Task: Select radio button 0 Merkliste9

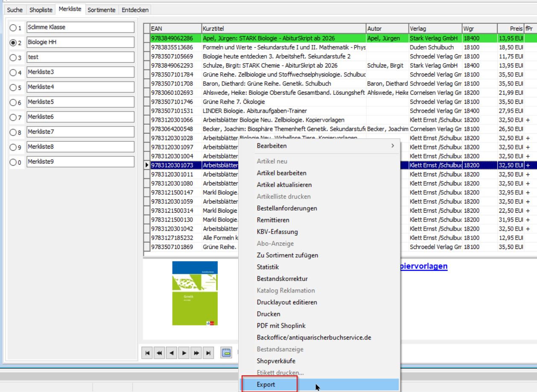Action: 13,162
